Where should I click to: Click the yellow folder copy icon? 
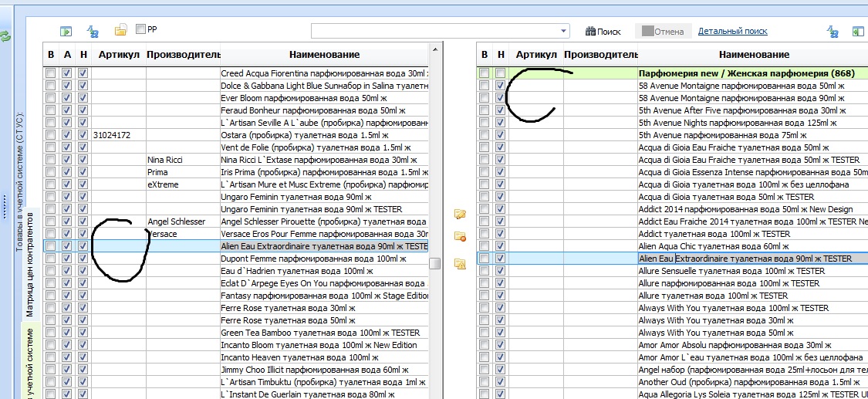[120, 30]
